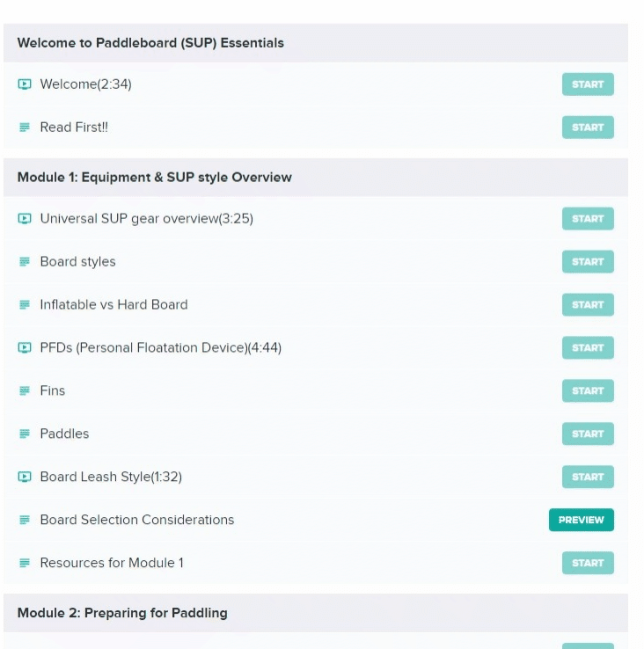
Task: Preview the Board Selection Considerations lesson
Action: (x=581, y=520)
